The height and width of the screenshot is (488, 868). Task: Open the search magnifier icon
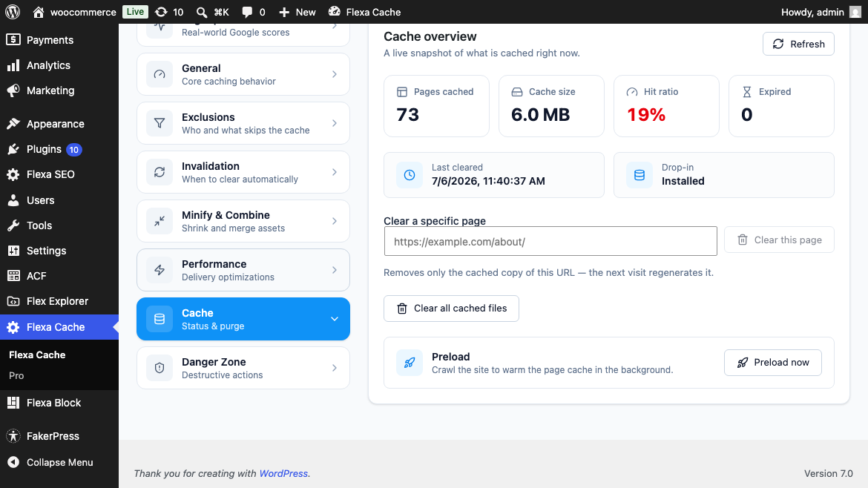click(202, 12)
